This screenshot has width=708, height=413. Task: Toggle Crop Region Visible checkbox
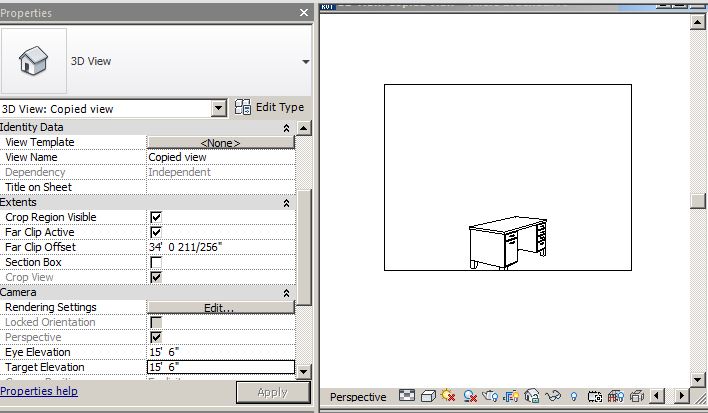coord(156,217)
